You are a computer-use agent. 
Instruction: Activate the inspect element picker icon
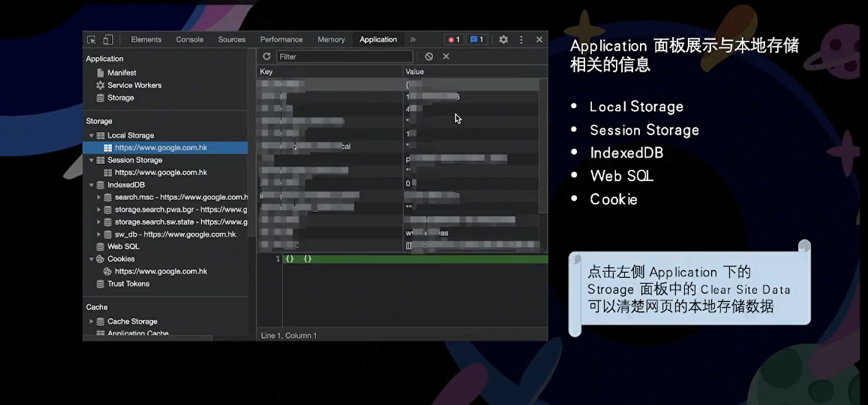92,40
